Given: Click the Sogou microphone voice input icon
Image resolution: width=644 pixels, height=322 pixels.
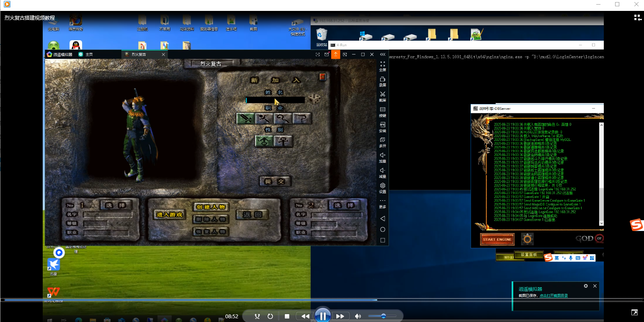Looking at the screenshot, I should click(x=570, y=258).
